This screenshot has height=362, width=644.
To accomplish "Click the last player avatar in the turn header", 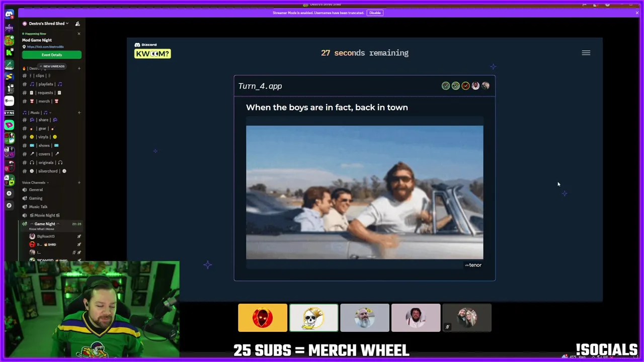I will 486,86.
